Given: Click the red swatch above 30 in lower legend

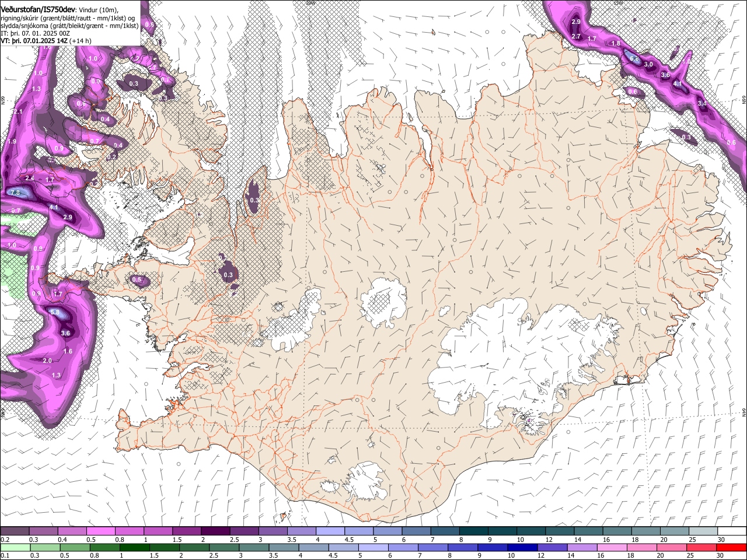Looking at the screenshot, I should point(732,547).
